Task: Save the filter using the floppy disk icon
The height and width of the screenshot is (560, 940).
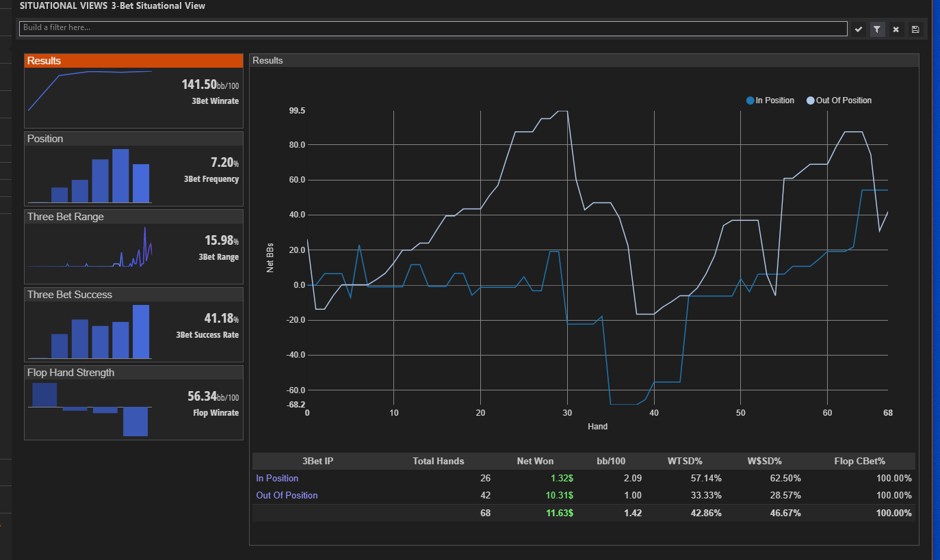Action: (915, 29)
